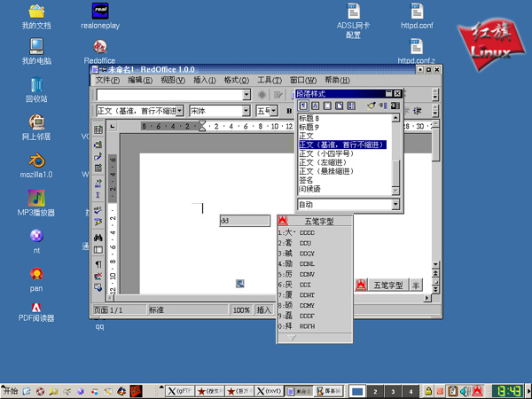Open 工具(T) menu
532x399 pixels.
270,80
